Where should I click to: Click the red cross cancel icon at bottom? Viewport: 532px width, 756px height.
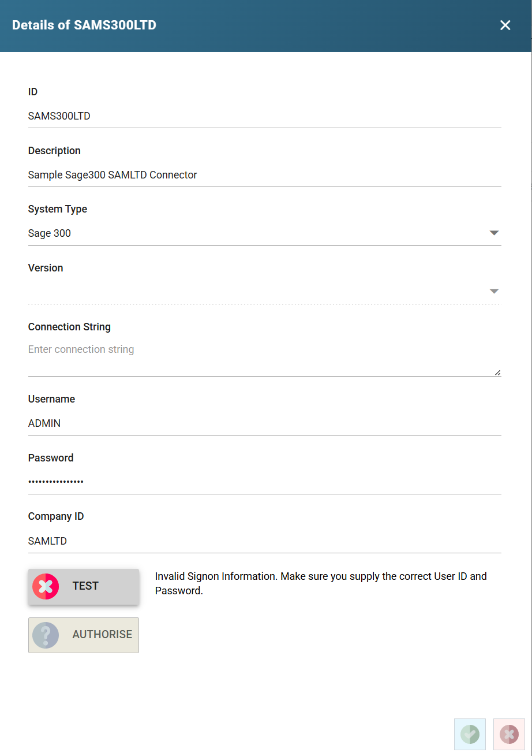point(509,734)
